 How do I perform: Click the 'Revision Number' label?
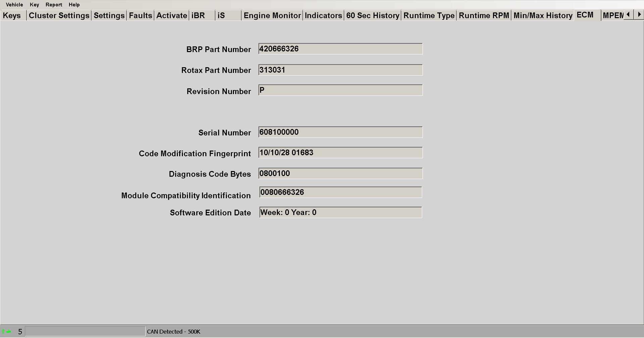click(219, 91)
